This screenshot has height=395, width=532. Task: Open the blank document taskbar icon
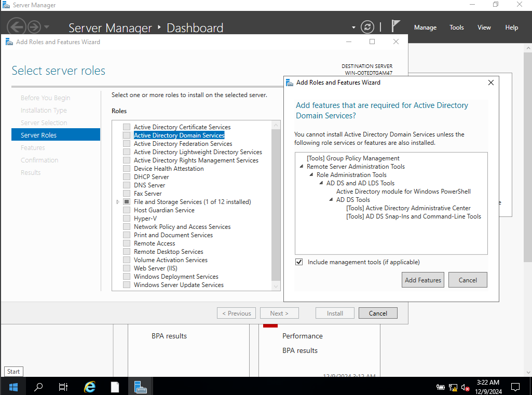[x=115, y=386]
